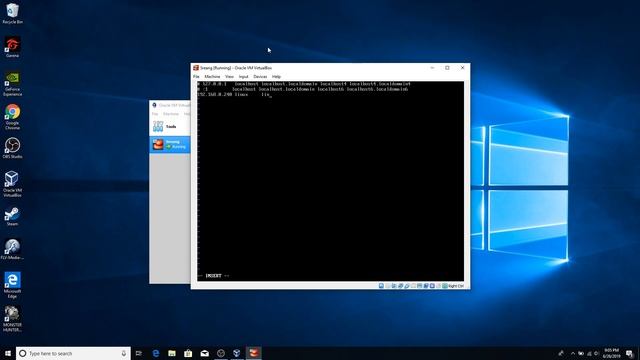Viewport: 640px width, 360px height.
Task: Select the Monster Hunter desktop icon
Action: [x=12, y=319]
